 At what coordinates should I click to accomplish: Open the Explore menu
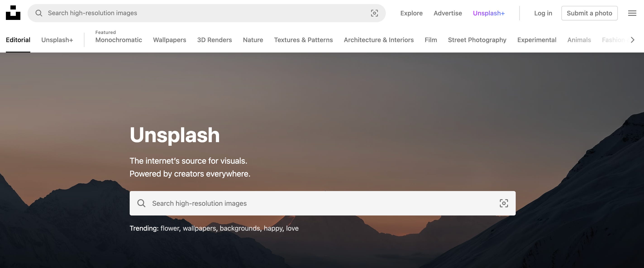pos(411,13)
